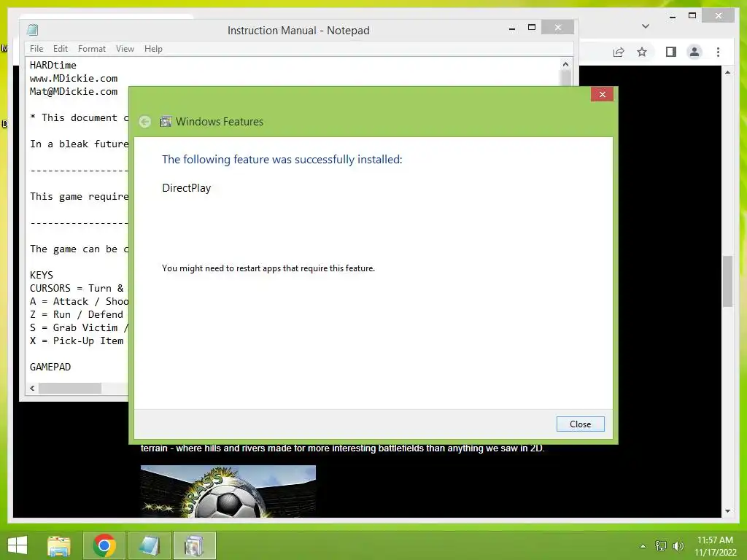This screenshot has height=560, width=747.
Task: Open the Windows Start button
Action: pyautogui.click(x=18, y=545)
